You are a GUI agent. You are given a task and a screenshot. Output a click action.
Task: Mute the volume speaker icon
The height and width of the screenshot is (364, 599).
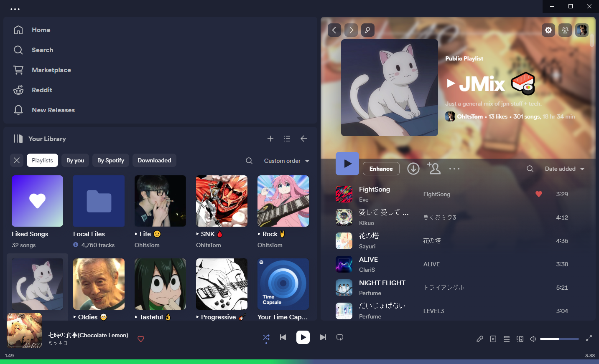[x=533, y=339]
